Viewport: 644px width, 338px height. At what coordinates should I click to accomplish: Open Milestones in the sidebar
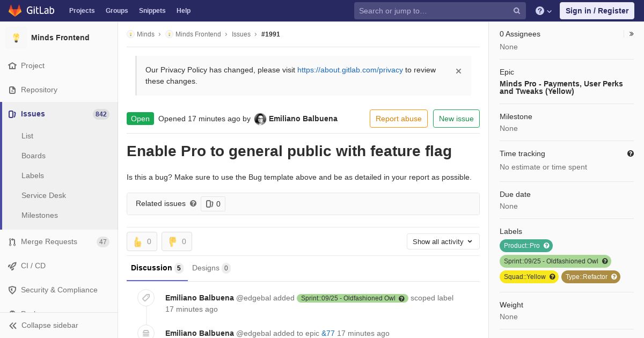coord(40,215)
